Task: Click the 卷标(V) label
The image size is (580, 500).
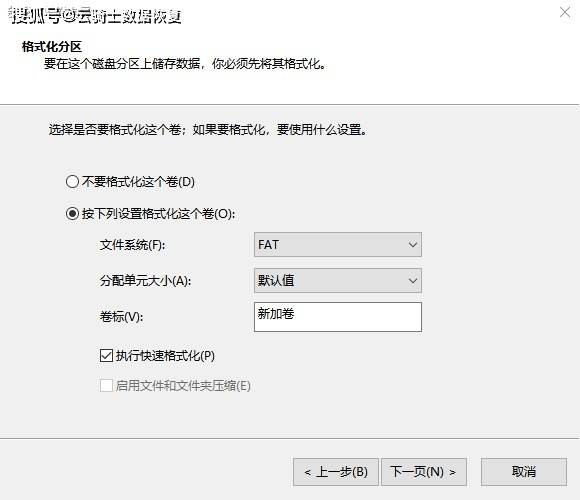Action: [x=121, y=317]
